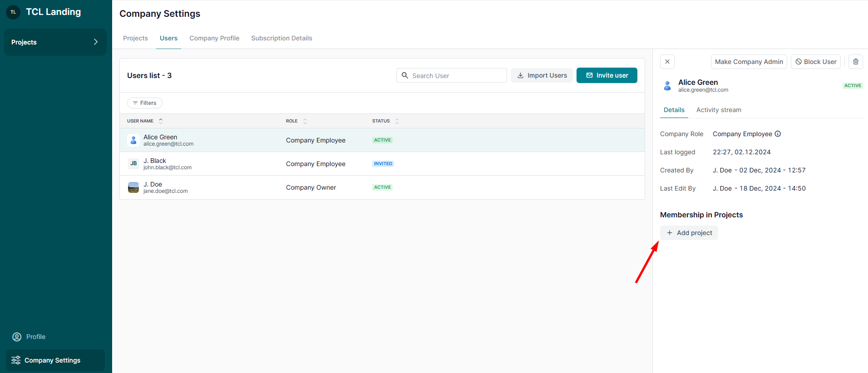Go to the Subscription Details tab
Image resolution: width=868 pixels, height=373 pixels.
(281, 38)
